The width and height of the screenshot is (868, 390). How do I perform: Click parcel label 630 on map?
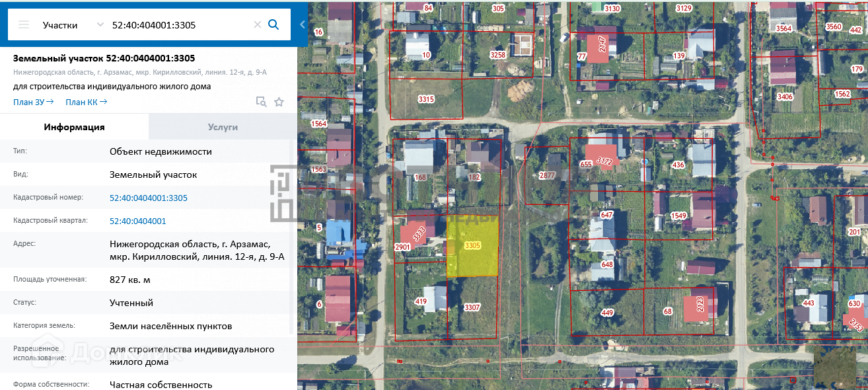pos(854,303)
